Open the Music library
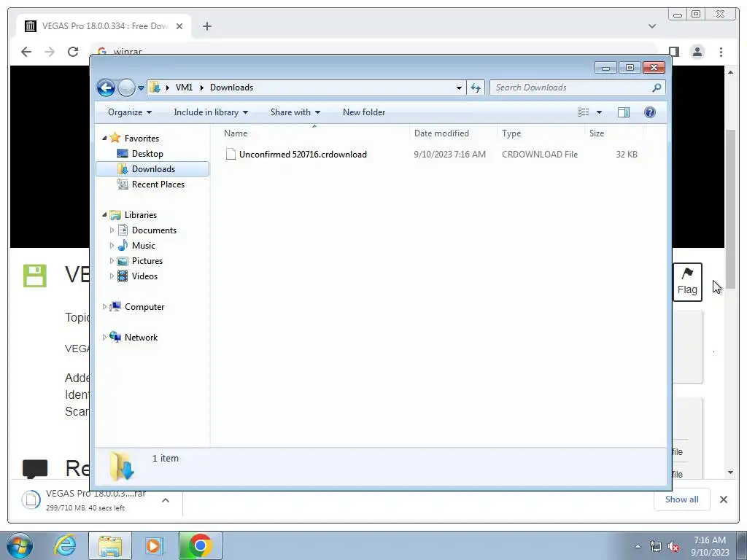Screen dimensions: 747x560 144,246
